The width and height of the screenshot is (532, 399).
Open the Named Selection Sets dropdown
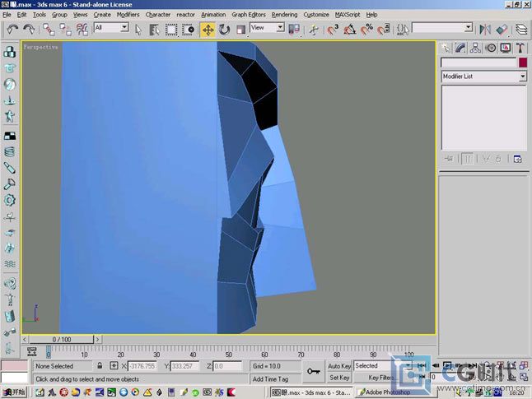469,27
